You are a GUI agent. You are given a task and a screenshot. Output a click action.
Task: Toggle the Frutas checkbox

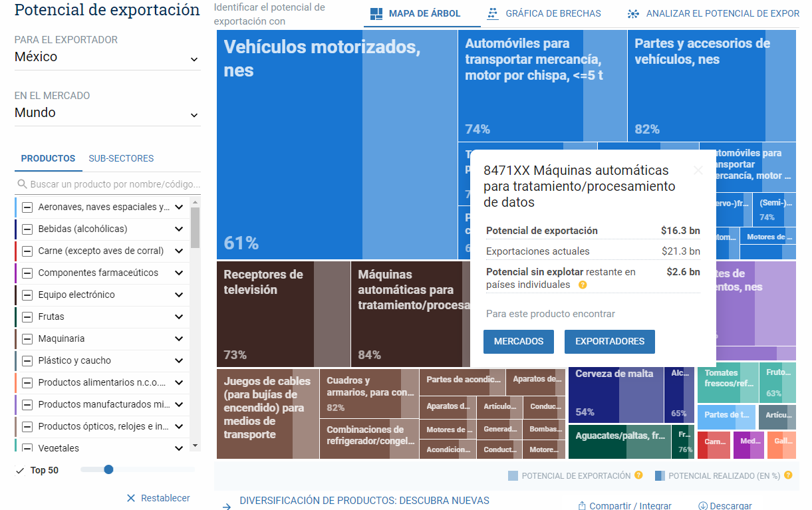pyautogui.click(x=27, y=317)
